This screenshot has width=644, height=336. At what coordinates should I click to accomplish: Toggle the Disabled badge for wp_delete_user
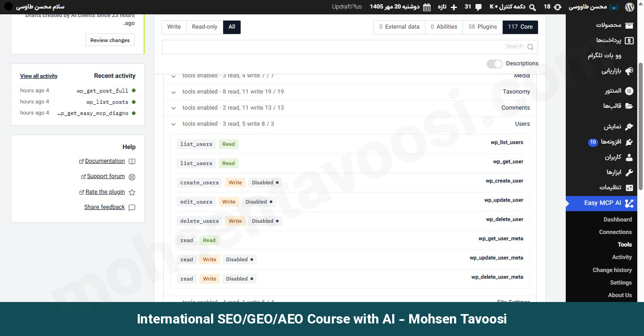click(x=265, y=221)
